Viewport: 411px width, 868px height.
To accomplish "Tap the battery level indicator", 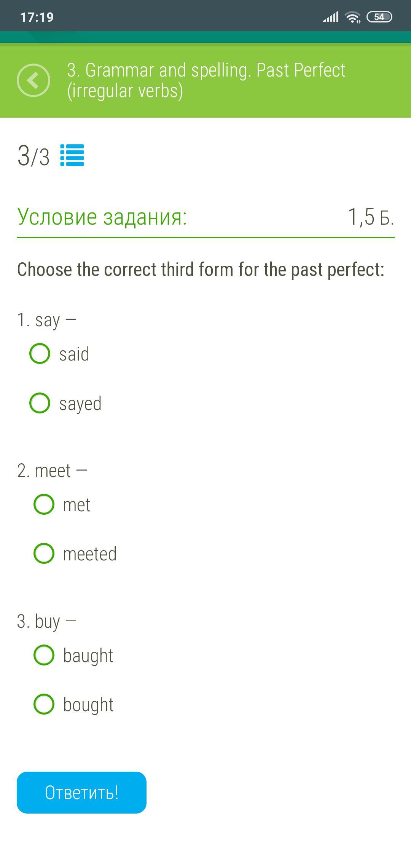I will 379,17.
